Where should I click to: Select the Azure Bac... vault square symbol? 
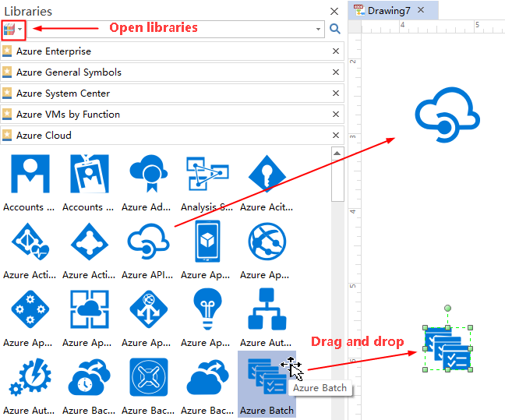149,377
